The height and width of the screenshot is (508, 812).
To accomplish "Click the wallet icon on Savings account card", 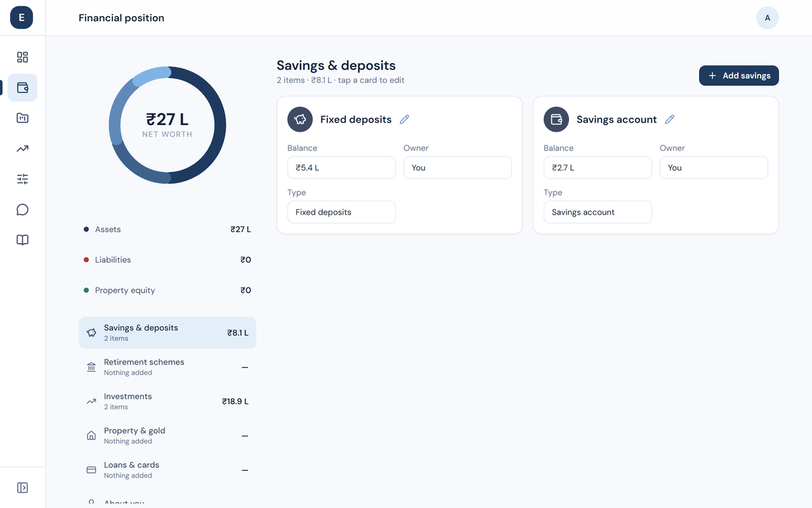I will pyautogui.click(x=556, y=119).
